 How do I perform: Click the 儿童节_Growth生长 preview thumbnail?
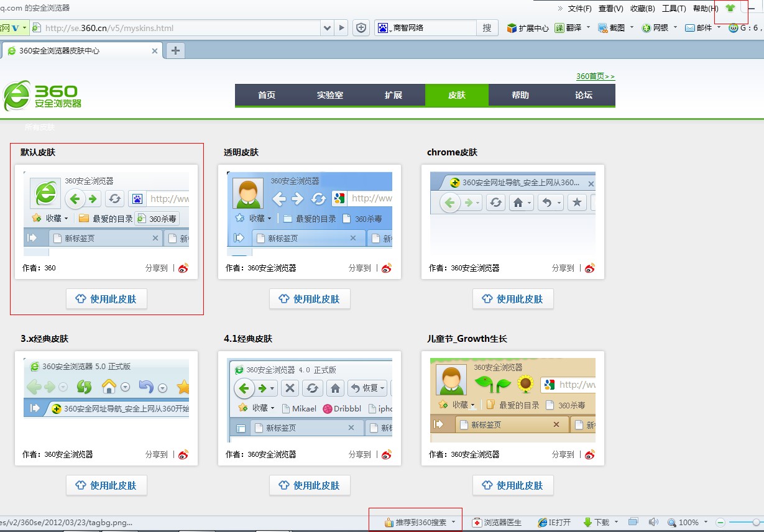(513, 400)
